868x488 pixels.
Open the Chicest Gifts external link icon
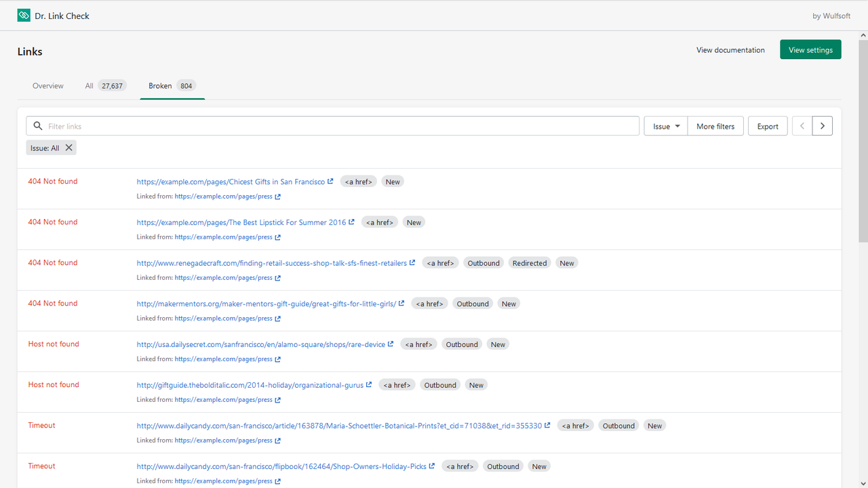point(330,181)
